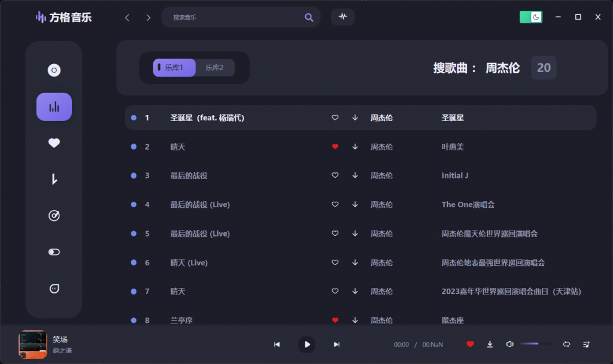Play the song 圣诞星 (feat. 杨瑞代)
The width and height of the screenshot is (613, 364).
click(x=207, y=117)
